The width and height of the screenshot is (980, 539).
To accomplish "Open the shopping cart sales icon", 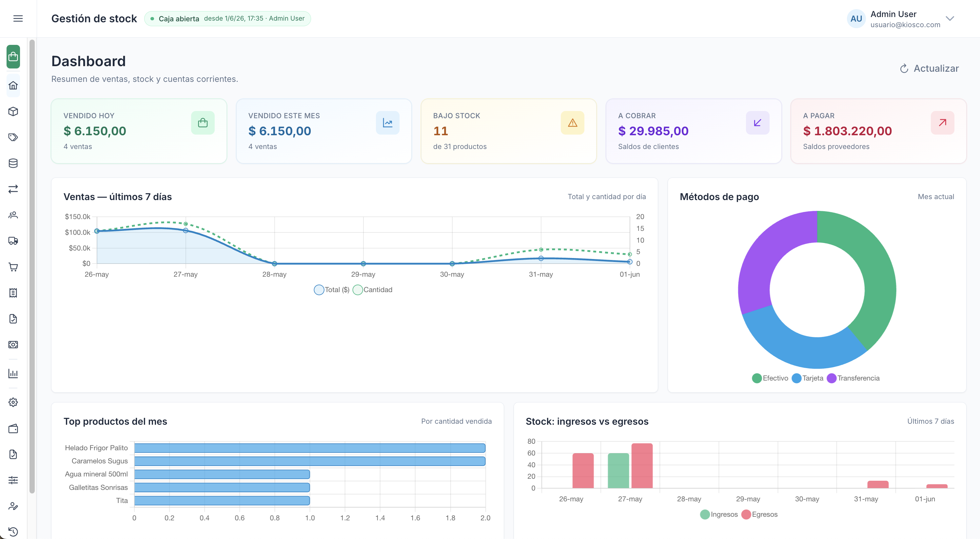I will coord(13,267).
